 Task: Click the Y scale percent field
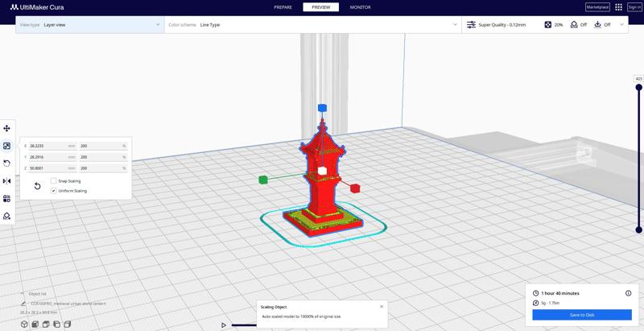pos(103,157)
